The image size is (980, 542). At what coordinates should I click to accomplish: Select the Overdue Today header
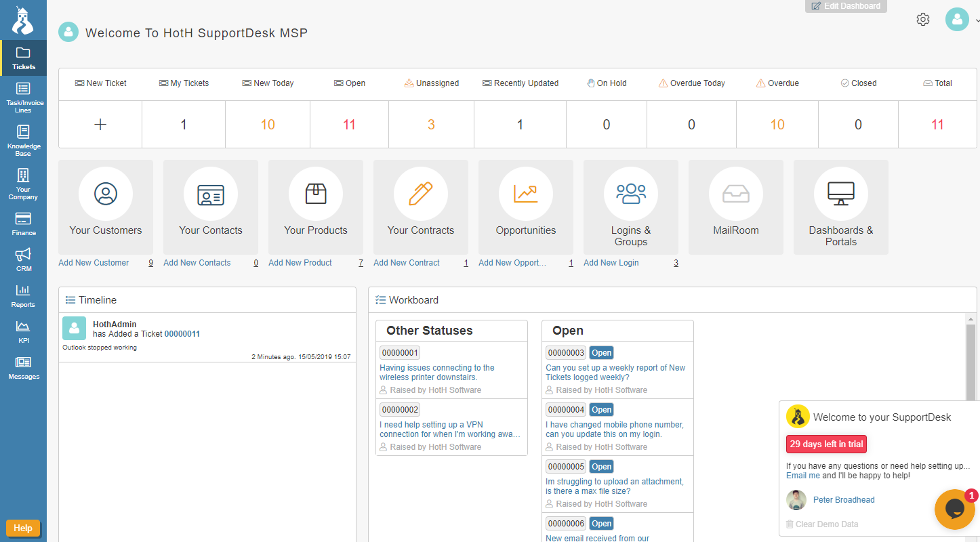[692, 83]
